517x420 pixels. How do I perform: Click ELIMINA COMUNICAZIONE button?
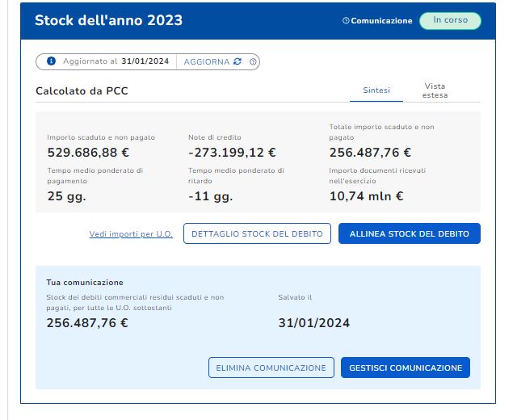click(x=271, y=367)
